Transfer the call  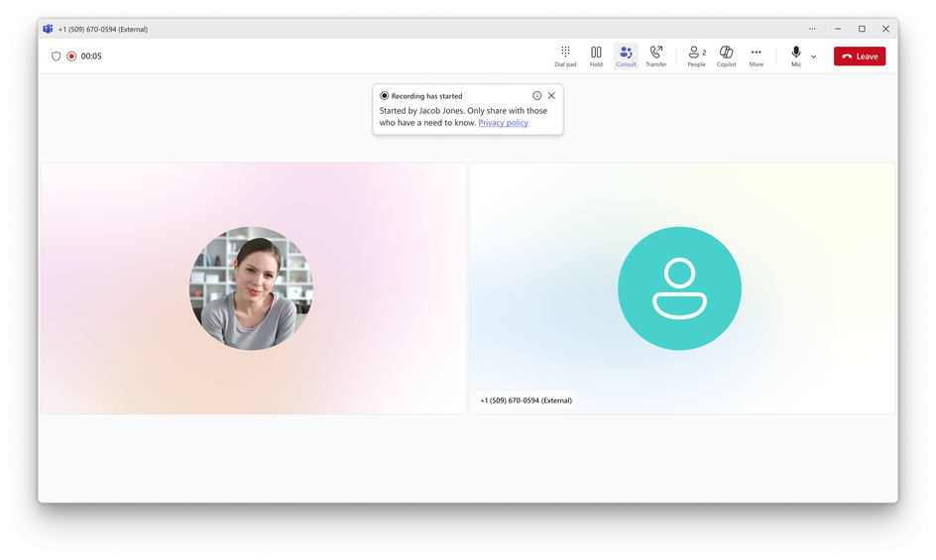click(656, 56)
